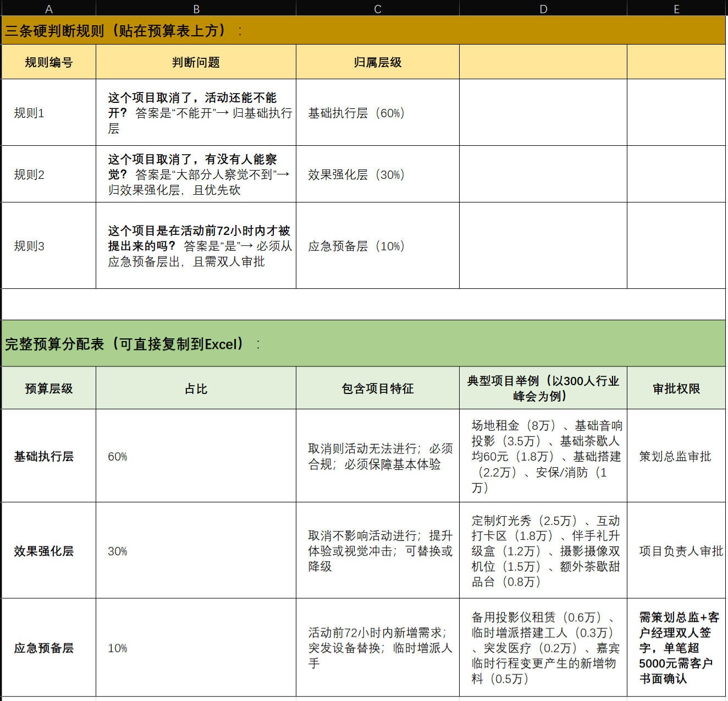Select rule cell about 有没有人能察觉
728x701 pixels.
pos(196,174)
